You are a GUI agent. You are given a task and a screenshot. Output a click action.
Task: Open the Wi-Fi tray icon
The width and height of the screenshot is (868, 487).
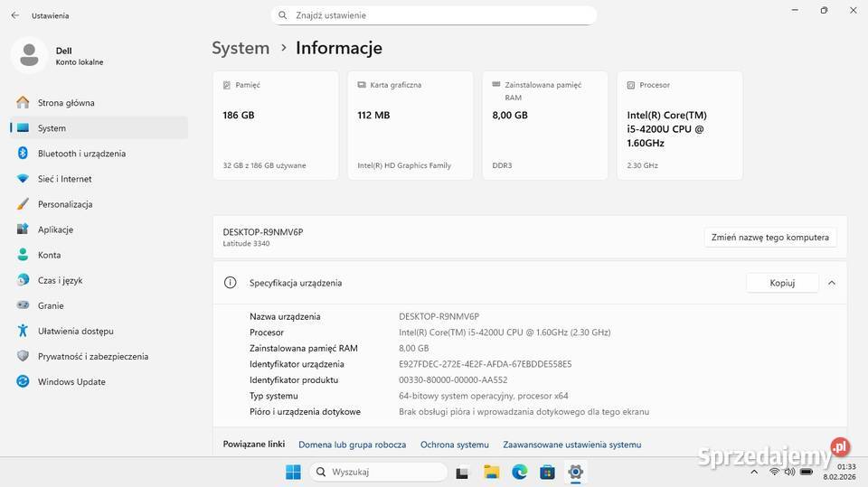pos(775,472)
